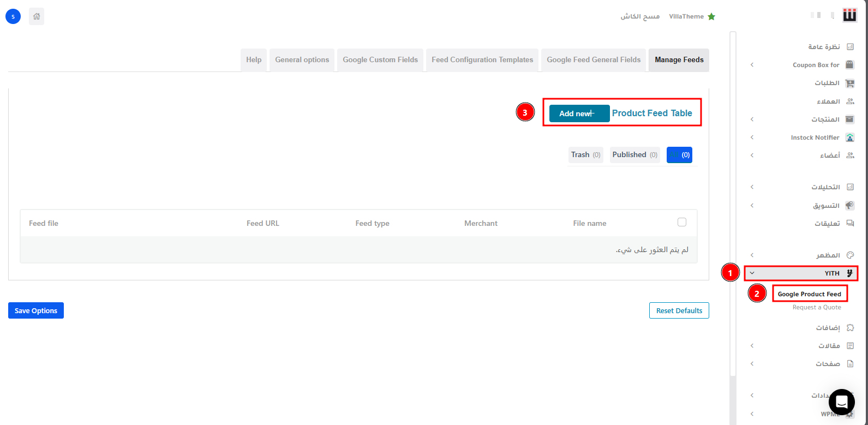Click the orders cart icon in sidebar
This screenshot has height=425, width=868.
click(x=849, y=83)
